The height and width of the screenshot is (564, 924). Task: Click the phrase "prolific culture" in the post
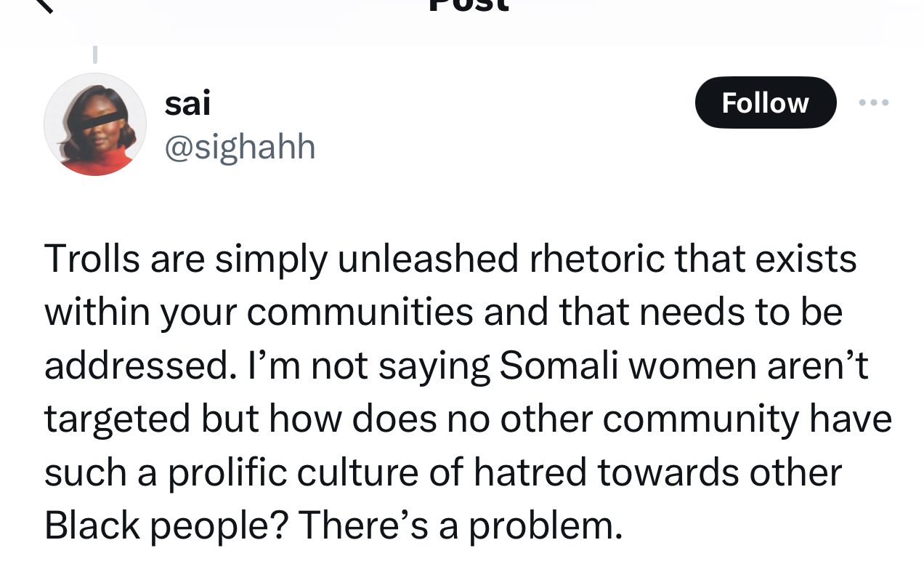293,473
